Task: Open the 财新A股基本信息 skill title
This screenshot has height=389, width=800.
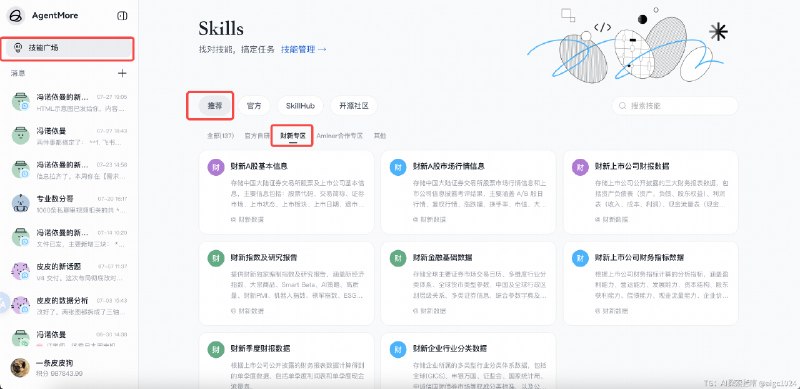Action: coord(259,166)
